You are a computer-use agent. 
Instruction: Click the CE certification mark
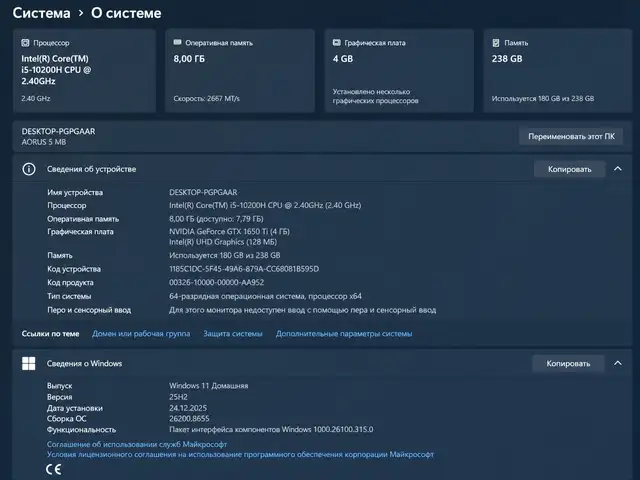tap(53, 469)
